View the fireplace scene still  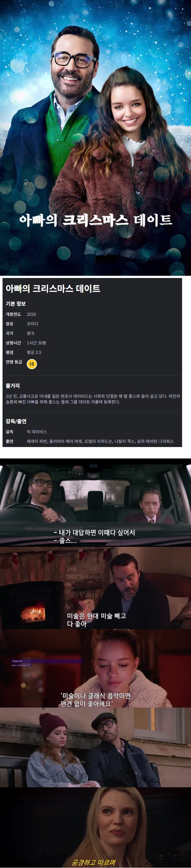tap(95, 588)
